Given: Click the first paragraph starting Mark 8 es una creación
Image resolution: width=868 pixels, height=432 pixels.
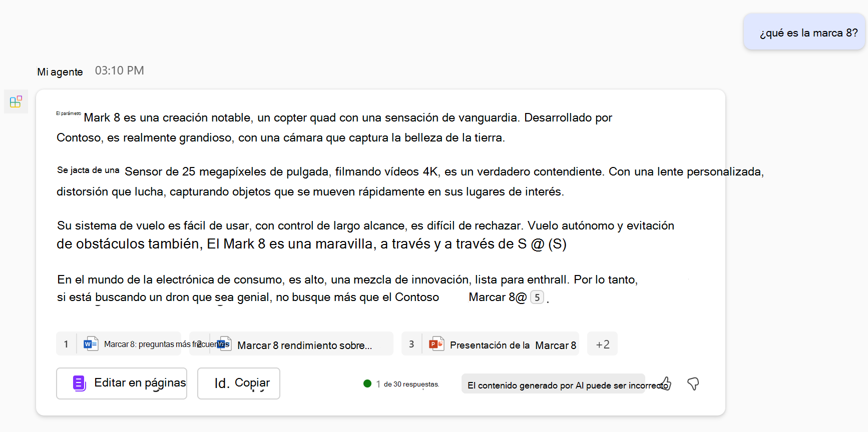Looking at the screenshot, I should click(x=334, y=127).
